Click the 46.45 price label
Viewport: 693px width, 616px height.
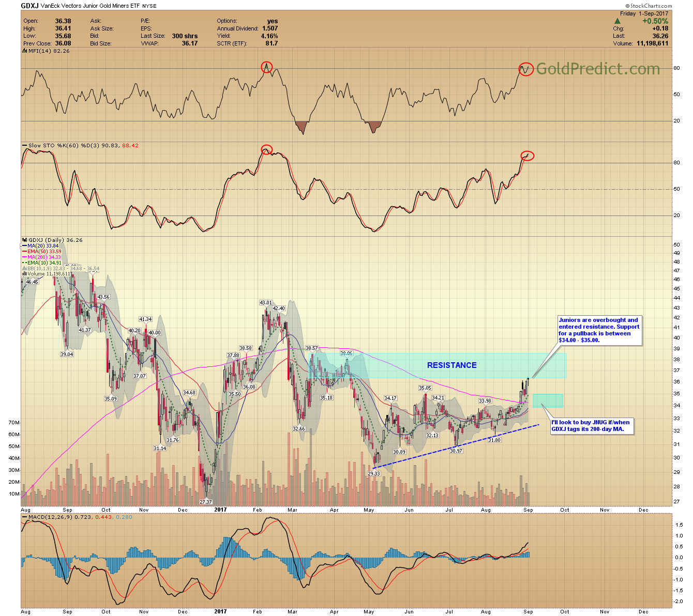click(32, 282)
